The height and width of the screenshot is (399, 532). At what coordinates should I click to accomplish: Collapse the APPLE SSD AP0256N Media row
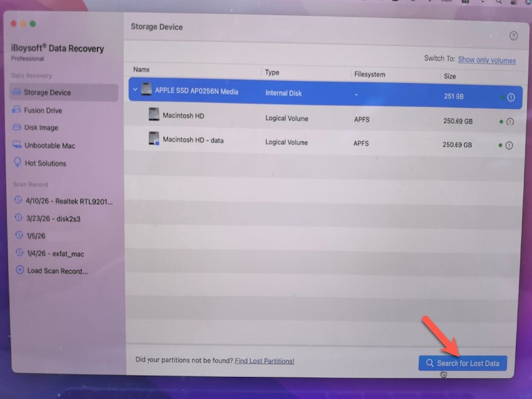tap(135, 90)
